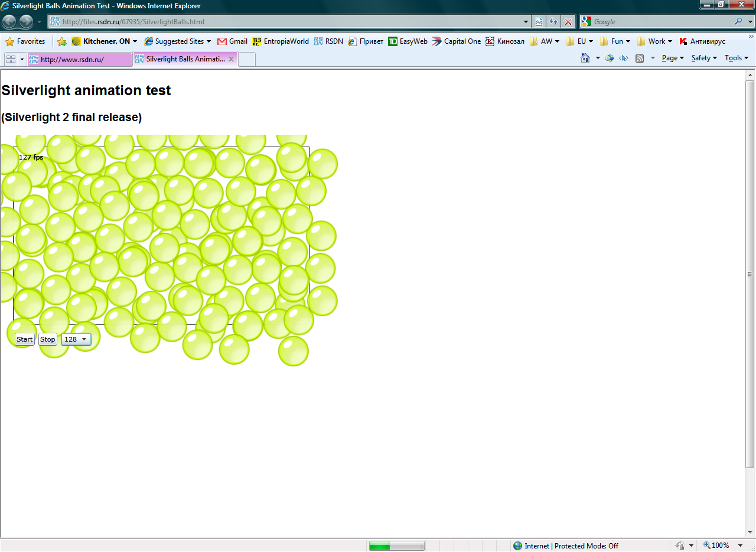
Task: Click the Stop loading red X icon
Action: tap(568, 22)
